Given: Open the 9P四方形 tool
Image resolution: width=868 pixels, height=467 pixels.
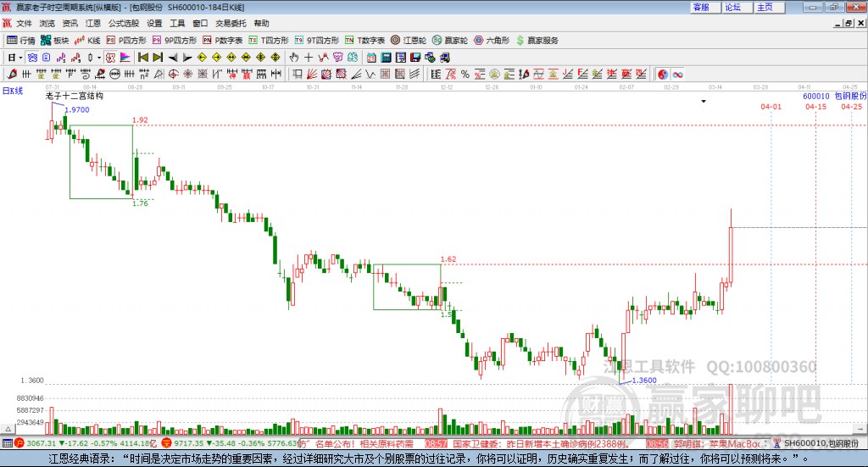Looking at the screenshot, I should [x=175, y=41].
